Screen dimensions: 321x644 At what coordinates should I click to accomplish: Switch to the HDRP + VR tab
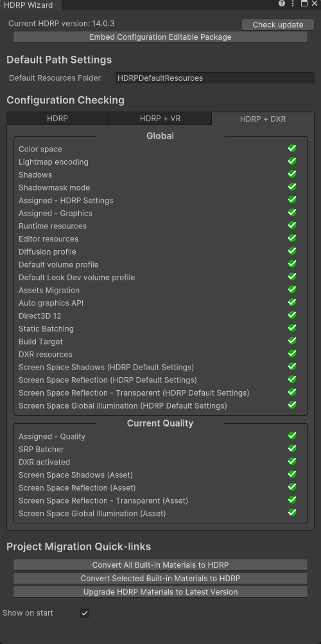160,119
